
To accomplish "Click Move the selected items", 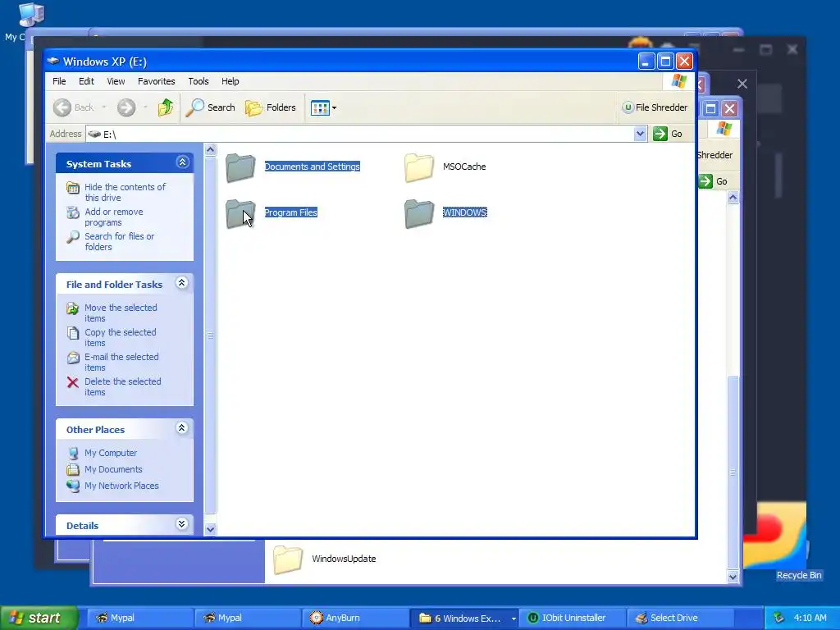I will tap(121, 313).
